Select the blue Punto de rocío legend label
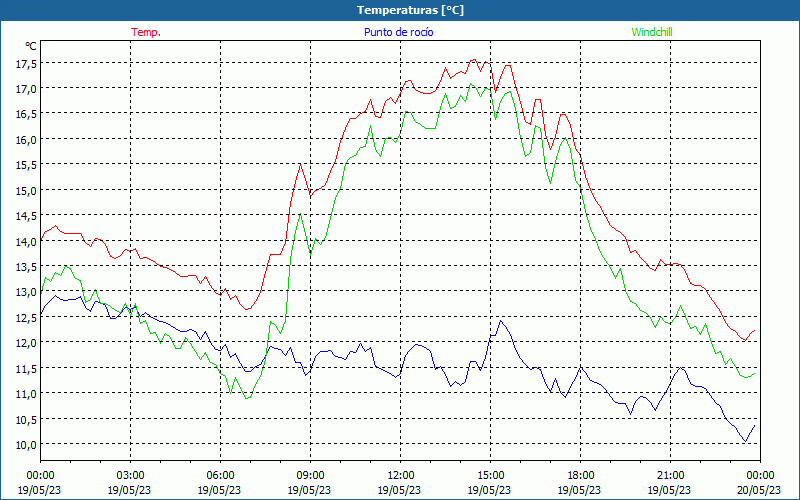The image size is (800, 500). (398, 32)
